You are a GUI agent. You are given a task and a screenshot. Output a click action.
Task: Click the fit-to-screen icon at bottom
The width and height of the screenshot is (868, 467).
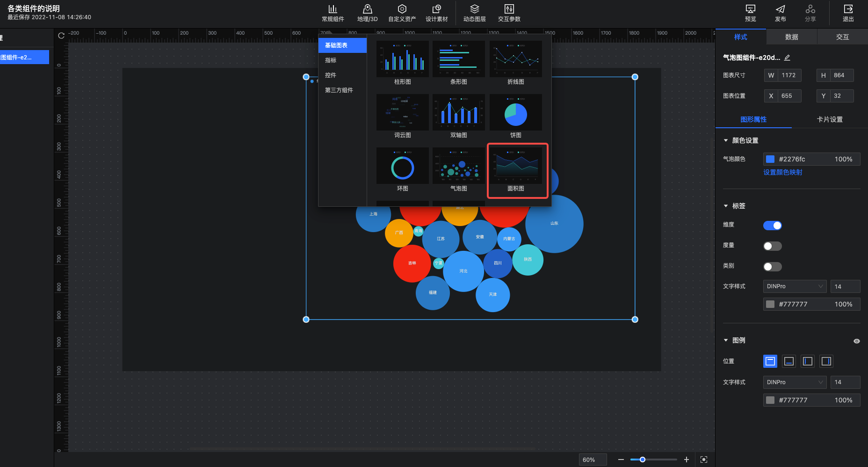704,460
